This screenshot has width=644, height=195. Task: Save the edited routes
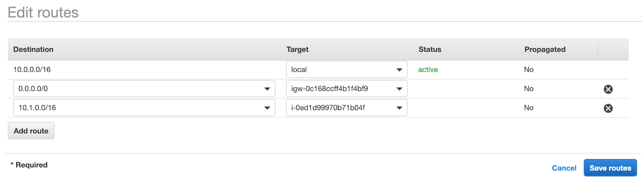[x=610, y=168]
